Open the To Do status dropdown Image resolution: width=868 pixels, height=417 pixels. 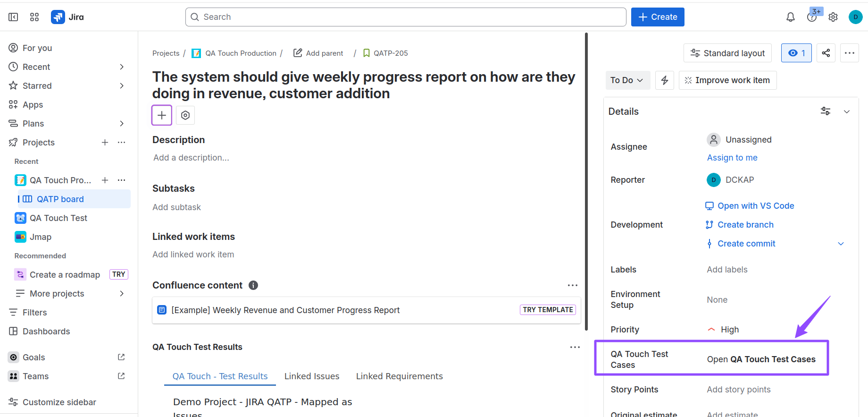[627, 80]
